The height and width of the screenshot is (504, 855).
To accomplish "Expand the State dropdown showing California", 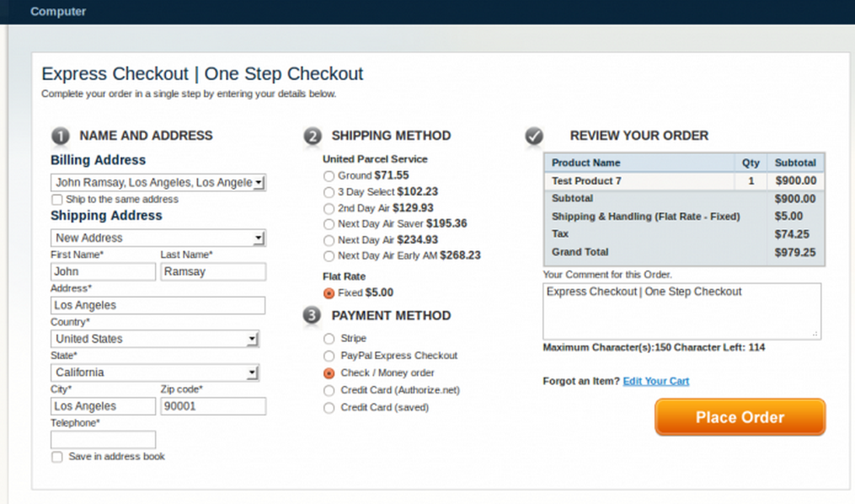I will [x=154, y=372].
